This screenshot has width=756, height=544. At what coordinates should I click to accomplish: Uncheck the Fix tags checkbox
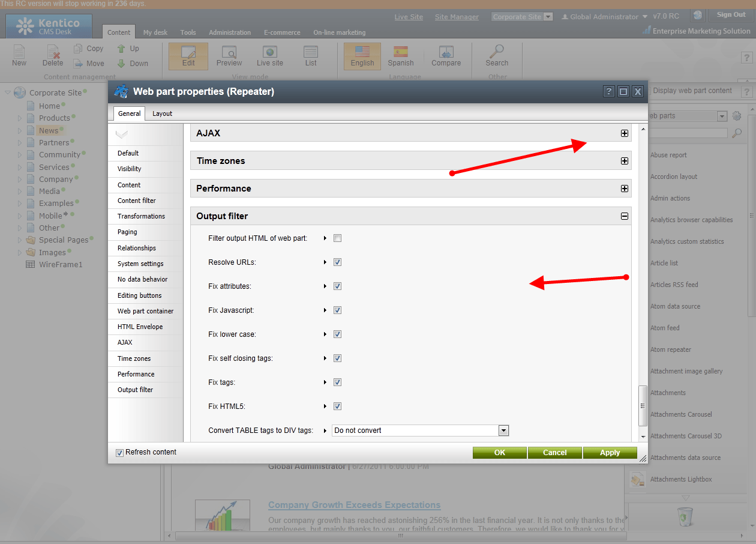pyautogui.click(x=337, y=382)
